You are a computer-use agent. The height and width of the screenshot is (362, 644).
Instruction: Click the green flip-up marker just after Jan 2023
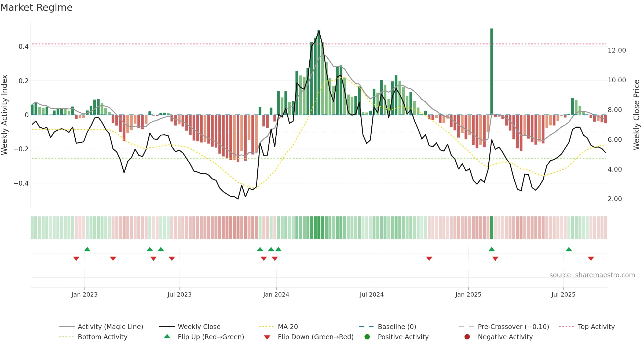click(x=87, y=249)
